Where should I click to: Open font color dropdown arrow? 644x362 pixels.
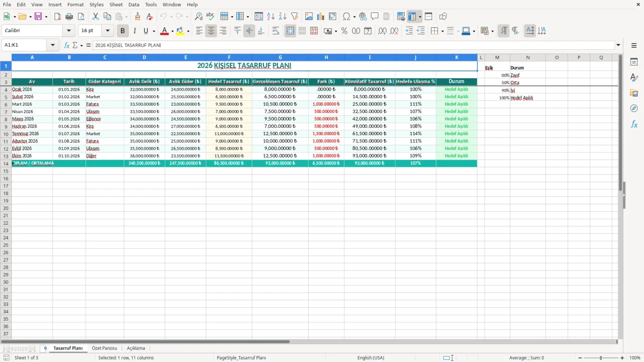[x=172, y=31]
